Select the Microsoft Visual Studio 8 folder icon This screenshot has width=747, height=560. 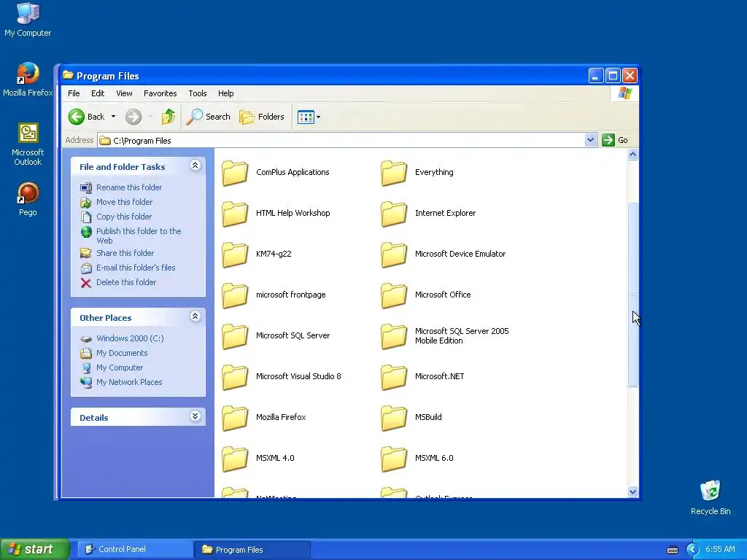tap(235, 376)
